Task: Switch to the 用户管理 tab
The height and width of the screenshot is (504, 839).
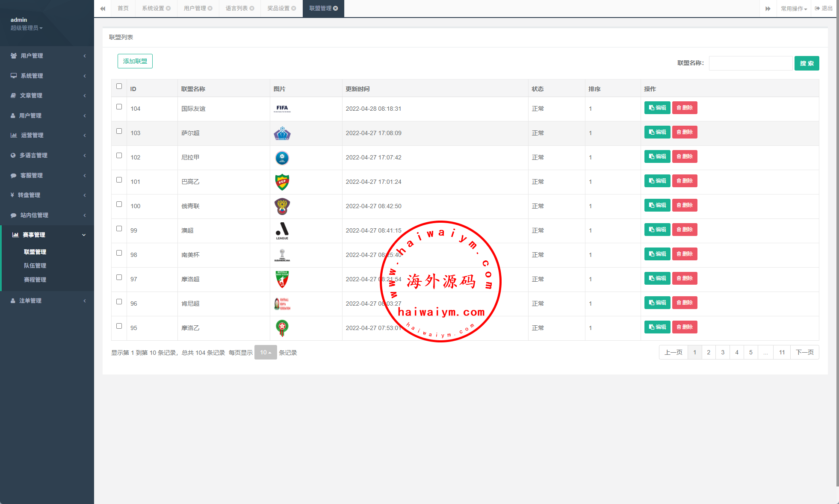Action: pyautogui.click(x=195, y=9)
